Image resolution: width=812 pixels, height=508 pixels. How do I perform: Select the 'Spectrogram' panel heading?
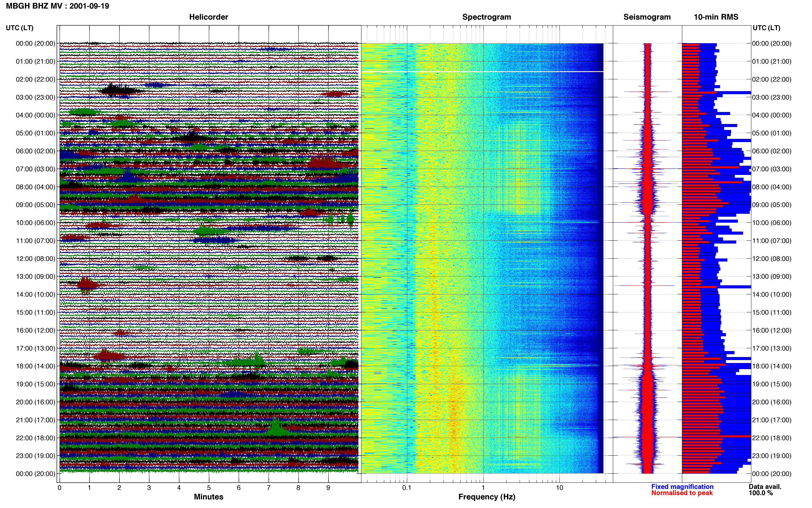(487, 17)
